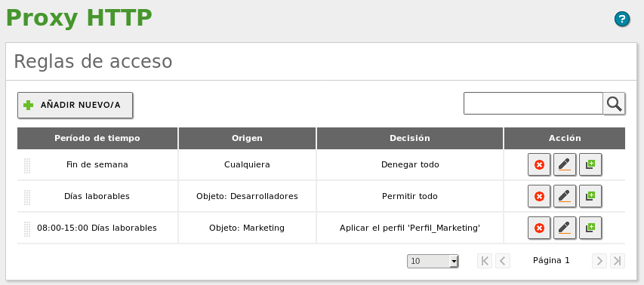Viewport: 644px width, 285px height.
Task: Open the help question mark icon
Action: pos(622,19)
